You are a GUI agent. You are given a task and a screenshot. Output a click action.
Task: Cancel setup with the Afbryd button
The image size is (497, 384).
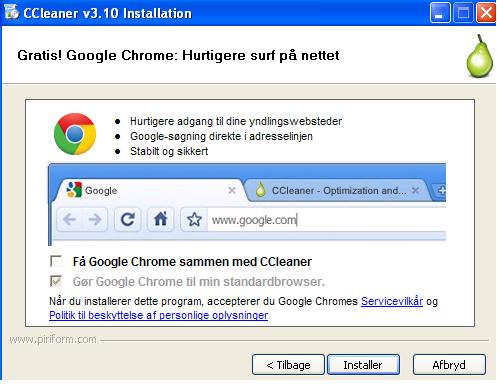point(449,365)
